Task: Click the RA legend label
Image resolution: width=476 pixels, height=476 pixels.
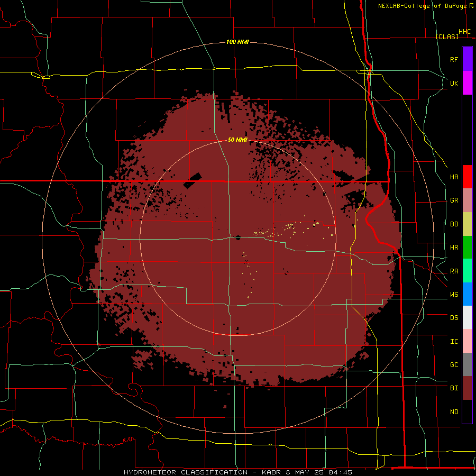Action: click(454, 271)
